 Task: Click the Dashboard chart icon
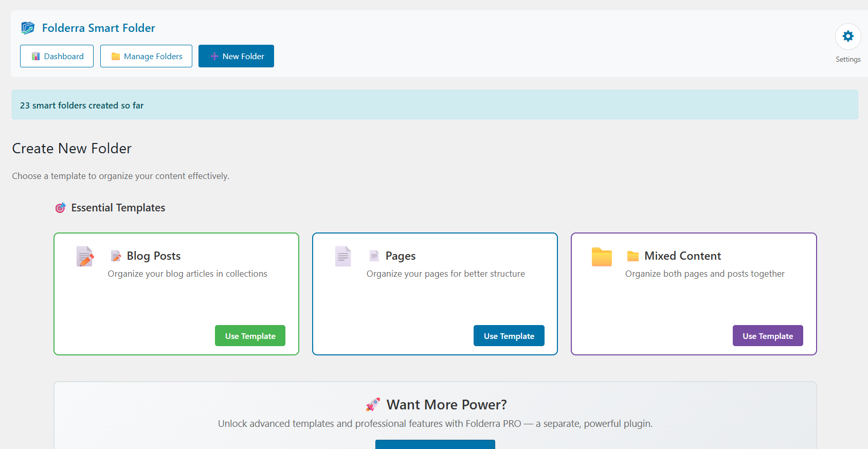pyautogui.click(x=36, y=56)
